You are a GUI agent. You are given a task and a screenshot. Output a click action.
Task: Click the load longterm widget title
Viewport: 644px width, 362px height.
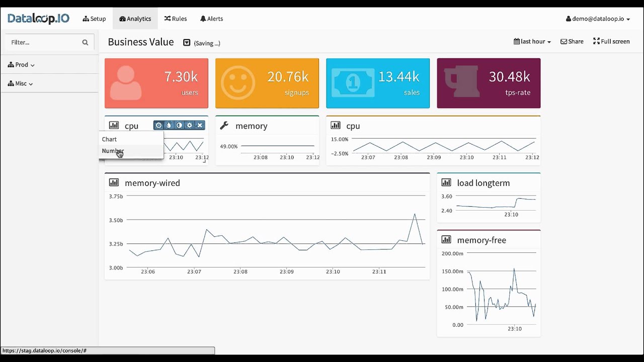[484, 183]
